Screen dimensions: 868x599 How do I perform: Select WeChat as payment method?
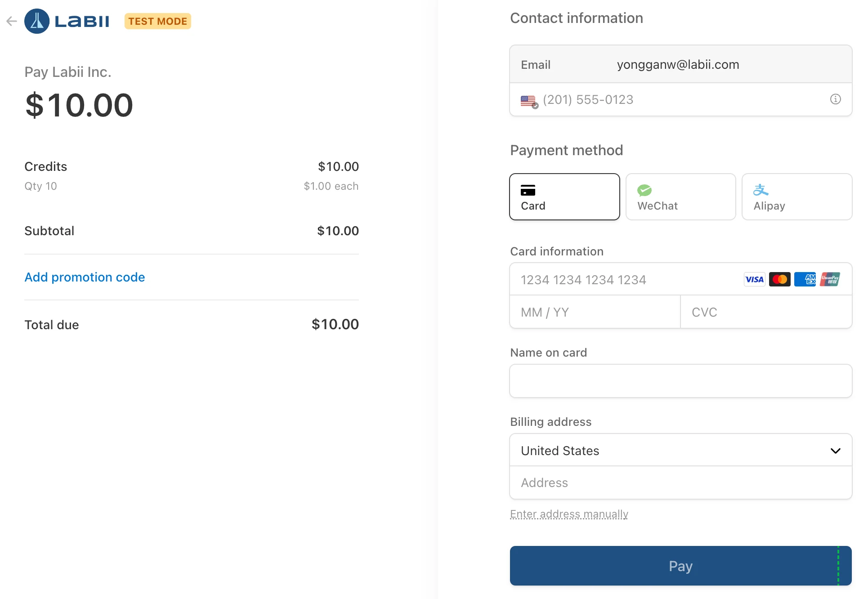[680, 197]
